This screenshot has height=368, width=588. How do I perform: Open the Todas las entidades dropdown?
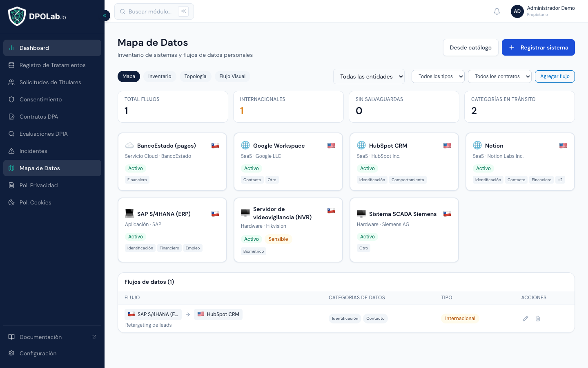coord(369,76)
